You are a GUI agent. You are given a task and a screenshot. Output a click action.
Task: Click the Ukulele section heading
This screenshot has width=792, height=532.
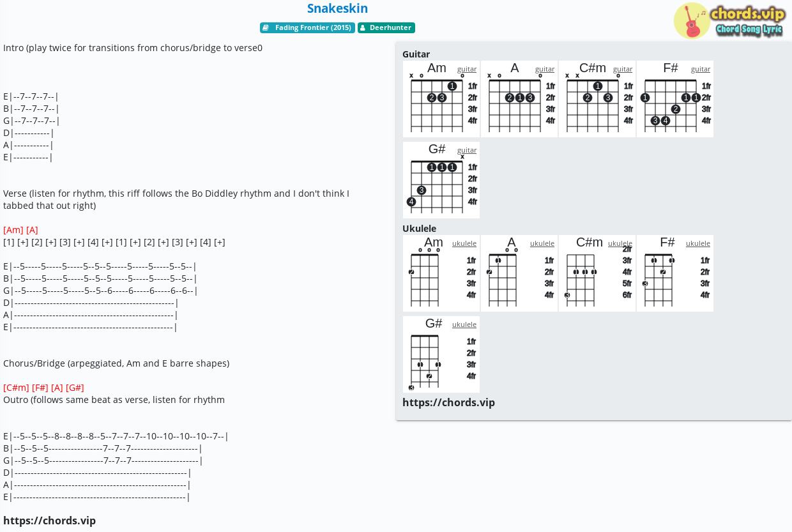coord(420,229)
